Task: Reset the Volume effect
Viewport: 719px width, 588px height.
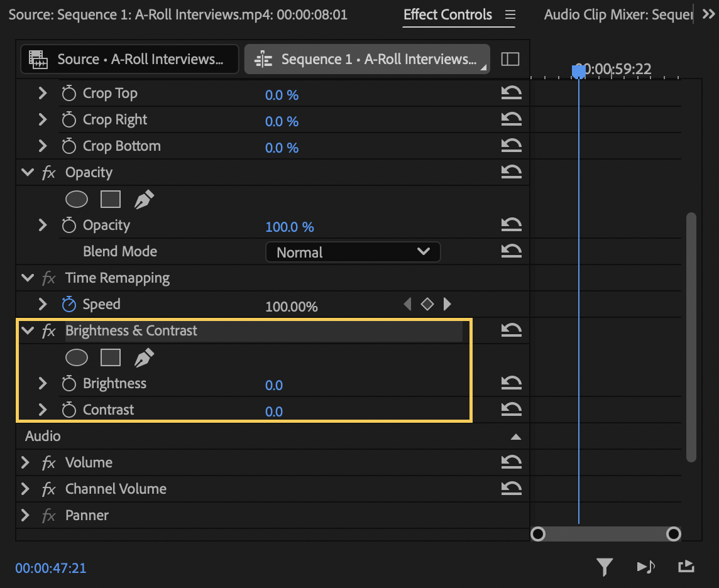Action: (x=511, y=462)
